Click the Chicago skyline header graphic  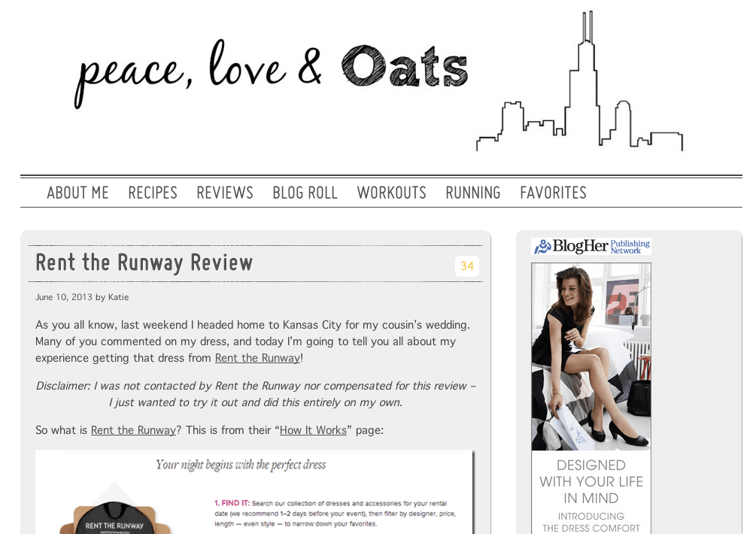pos(579,81)
